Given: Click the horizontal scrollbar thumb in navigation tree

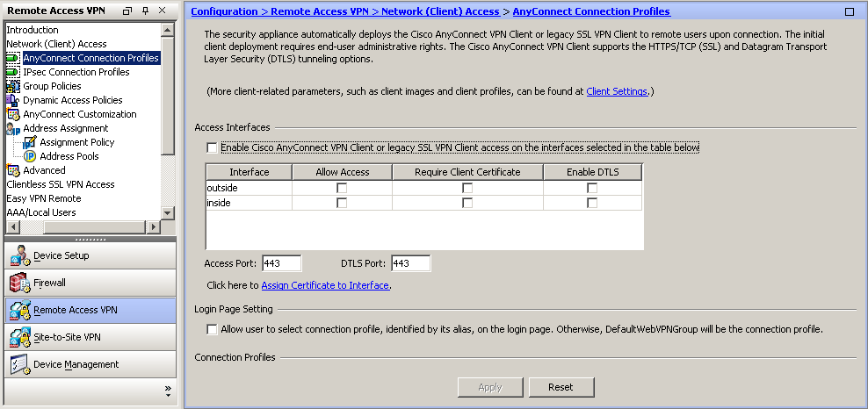Looking at the screenshot, I should (x=95, y=226).
